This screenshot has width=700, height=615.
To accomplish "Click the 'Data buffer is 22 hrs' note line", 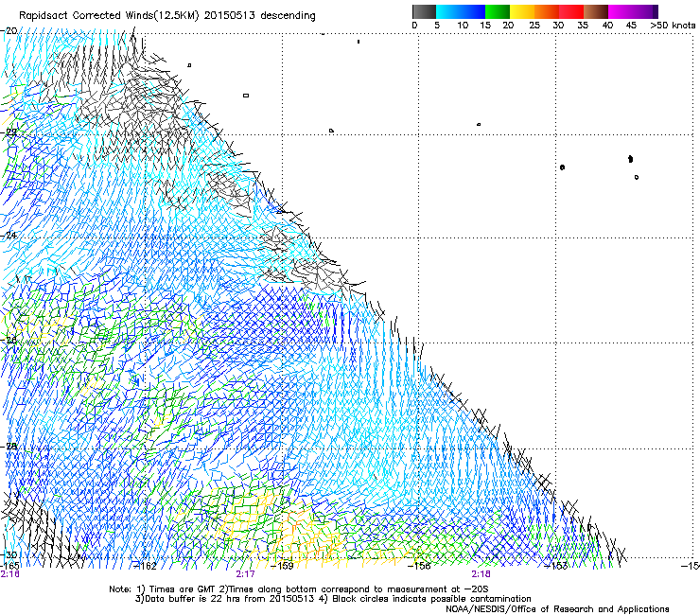I will coord(333,599).
